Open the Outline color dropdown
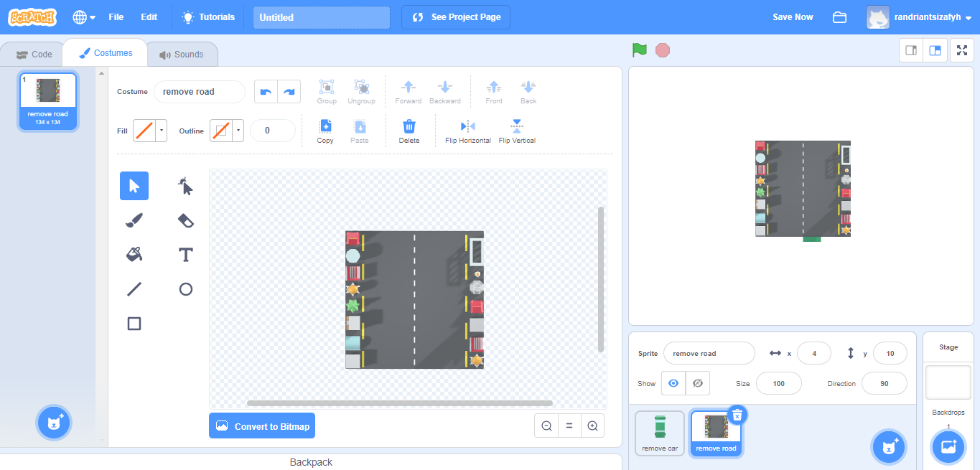Viewport: 980px width, 470px height. [238, 130]
